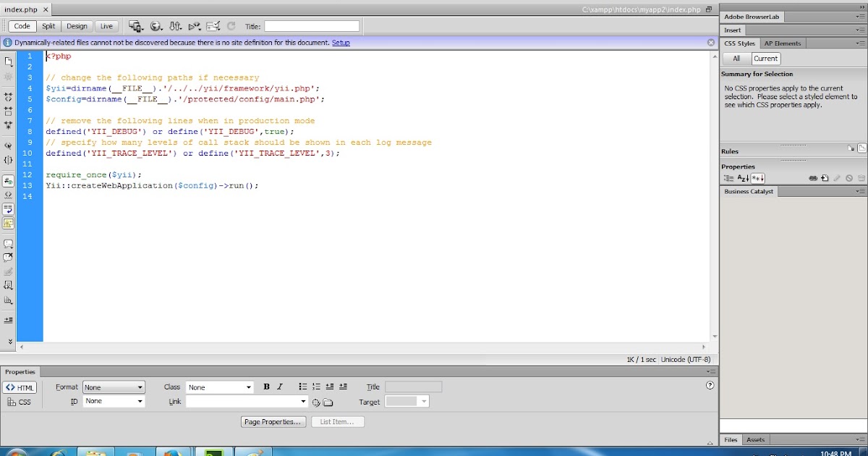Click the Collapse Full Tag icon

point(9,96)
